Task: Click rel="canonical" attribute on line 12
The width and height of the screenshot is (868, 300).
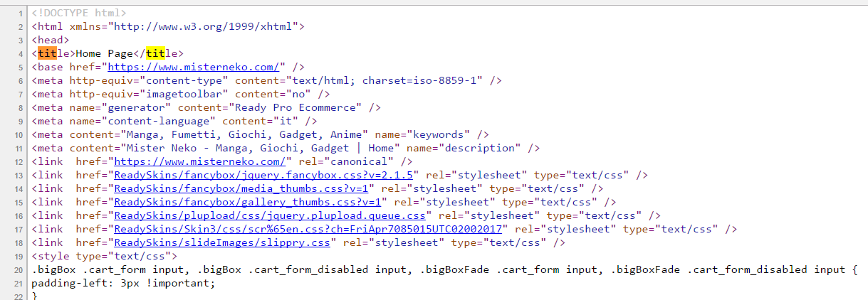Action: [x=345, y=161]
